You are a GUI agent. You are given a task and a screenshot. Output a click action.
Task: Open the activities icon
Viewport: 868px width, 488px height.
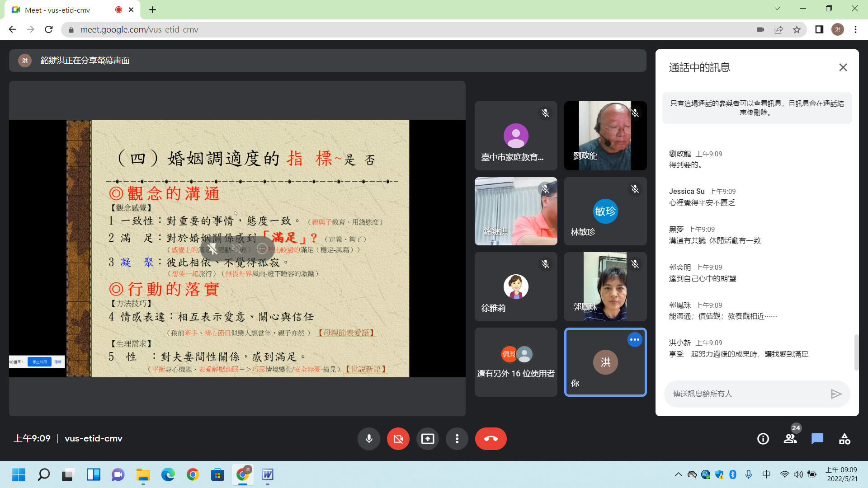pyautogui.click(x=844, y=439)
